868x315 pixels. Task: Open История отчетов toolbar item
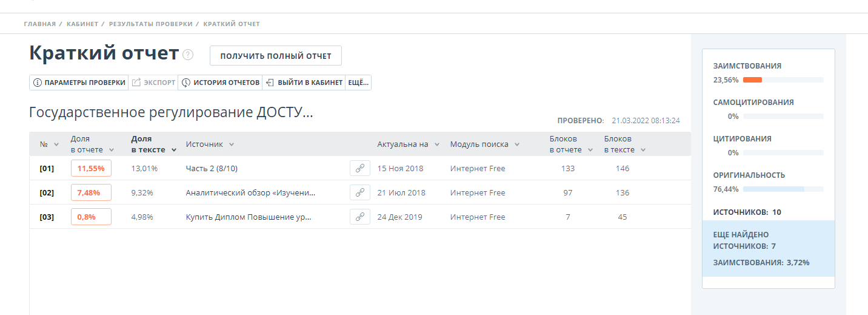coord(220,83)
